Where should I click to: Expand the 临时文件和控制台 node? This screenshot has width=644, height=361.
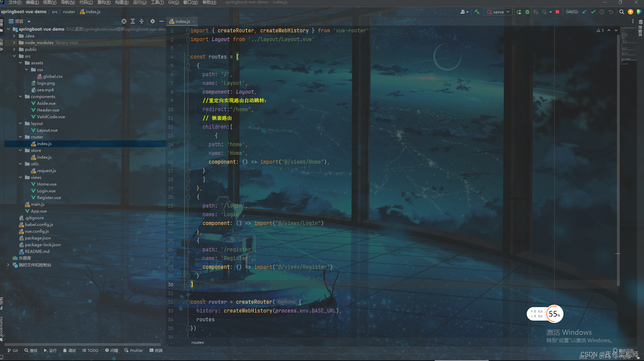[x=8, y=265]
